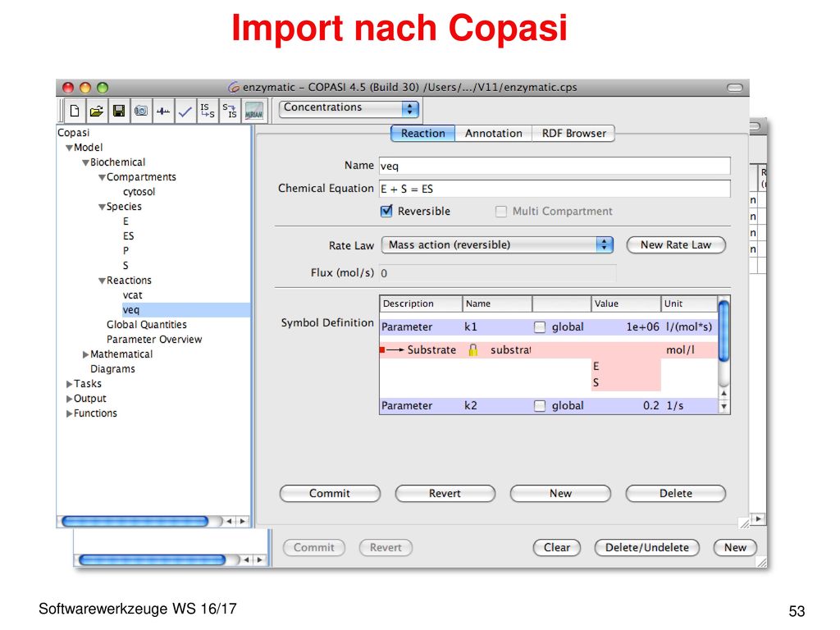Click the down arrow of the symbol table scrollbar
The width and height of the screenshot is (840, 630).
(x=724, y=407)
